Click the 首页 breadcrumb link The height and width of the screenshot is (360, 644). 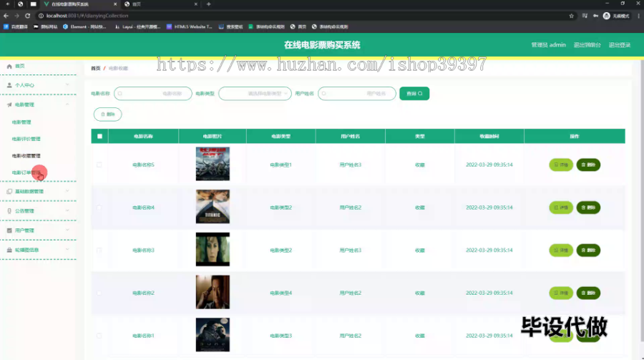pos(96,68)
